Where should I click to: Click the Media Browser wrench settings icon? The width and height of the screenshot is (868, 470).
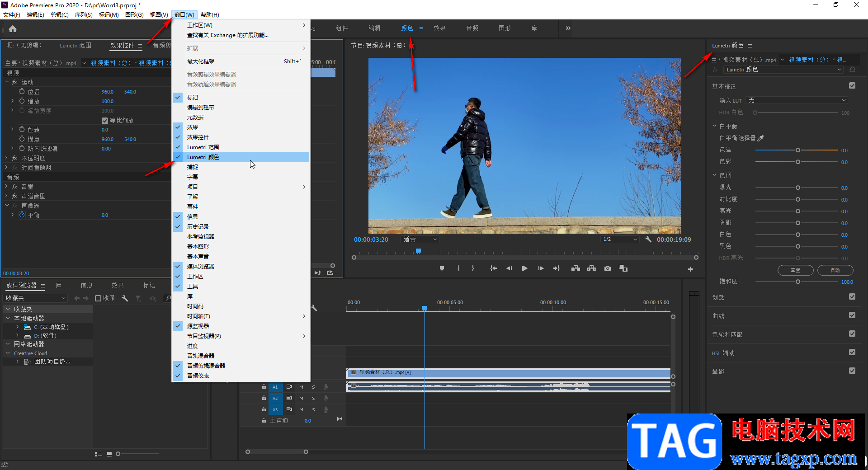click(x=125, y=298)
